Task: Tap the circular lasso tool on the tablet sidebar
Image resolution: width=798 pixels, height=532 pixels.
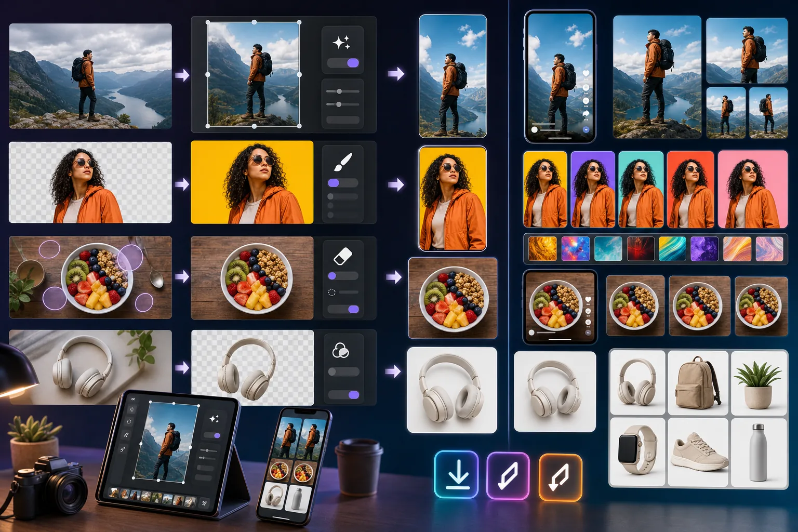Action: (x=129, y=421)
